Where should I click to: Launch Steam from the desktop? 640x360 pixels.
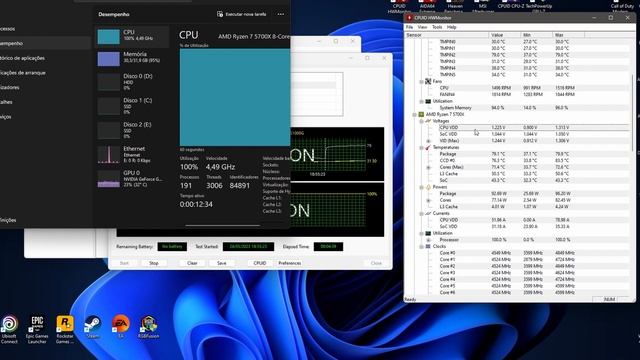(x=93, y=327)
